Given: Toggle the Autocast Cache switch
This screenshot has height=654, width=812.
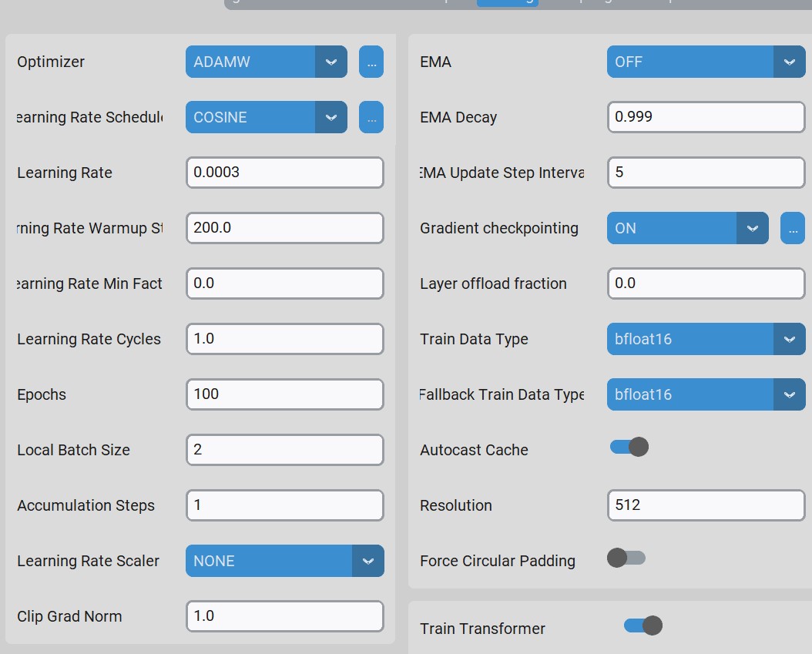Looking at the screenshot, I should tap(629, 447).
